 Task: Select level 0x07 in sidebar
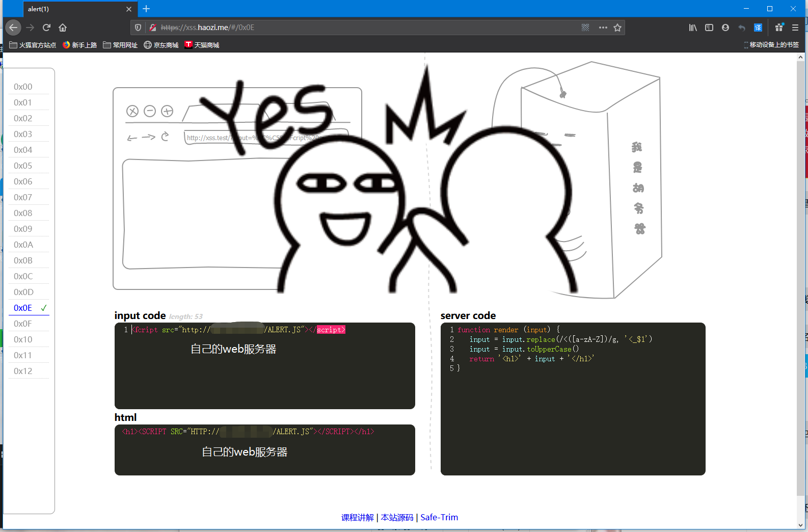pyautogui.click(x=29, y=197)
